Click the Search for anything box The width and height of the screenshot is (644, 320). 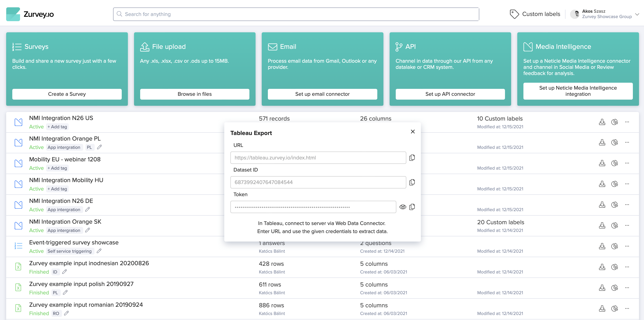point(296,14)
